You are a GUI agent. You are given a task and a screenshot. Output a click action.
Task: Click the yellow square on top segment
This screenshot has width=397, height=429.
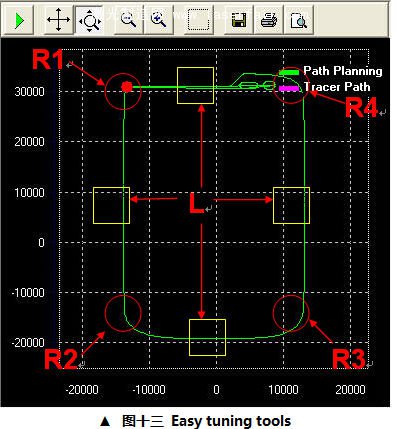point(195,85)
